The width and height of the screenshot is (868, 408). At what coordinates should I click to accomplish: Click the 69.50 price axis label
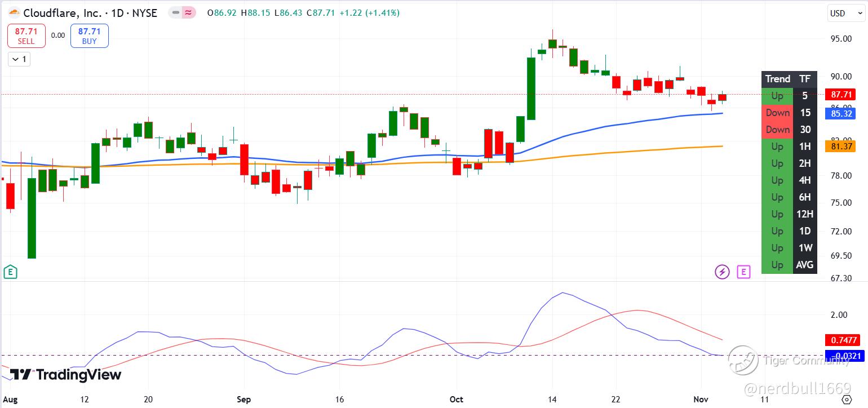point(840,255)
